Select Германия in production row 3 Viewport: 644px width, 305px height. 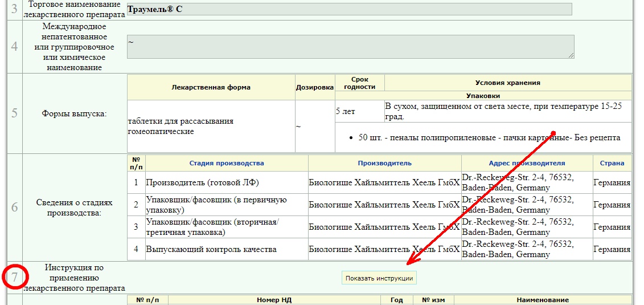pos(612,227)
